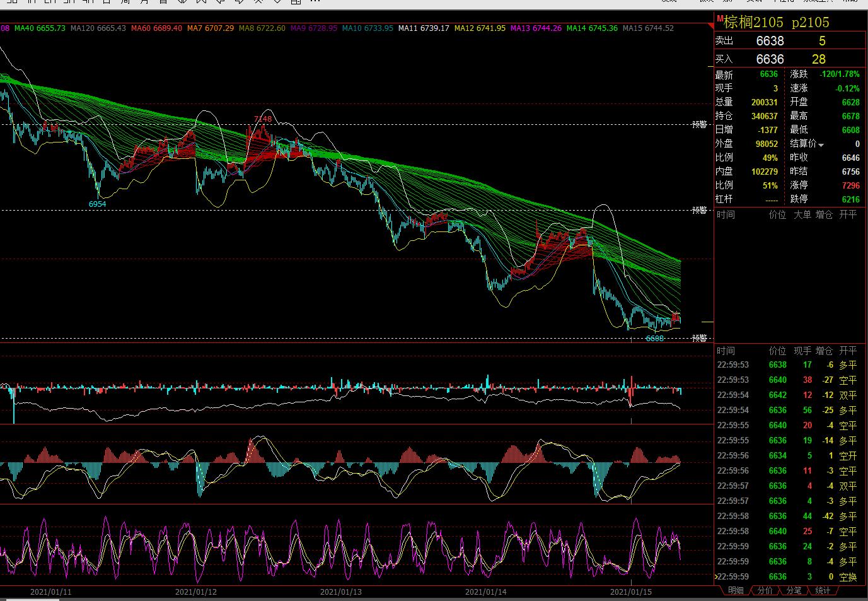Select the MA14 6745.36 indicator label

pos(592,28)
